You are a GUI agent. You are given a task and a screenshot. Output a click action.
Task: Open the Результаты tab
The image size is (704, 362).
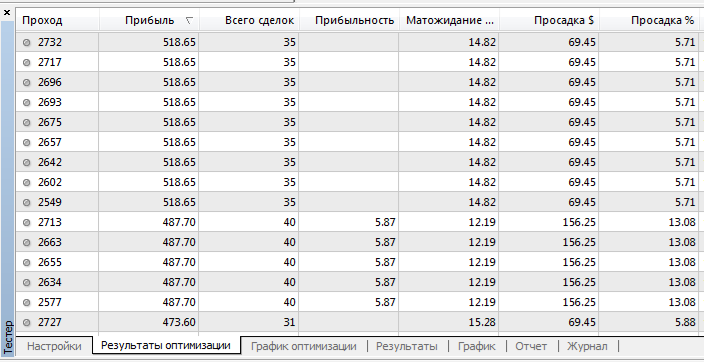(407, 346)
